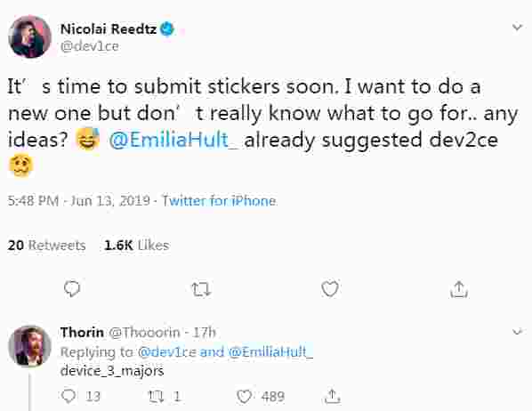Open the @dev1ce link in replying-to line
This screenshot has height=411, width=532.
point(167,352)
